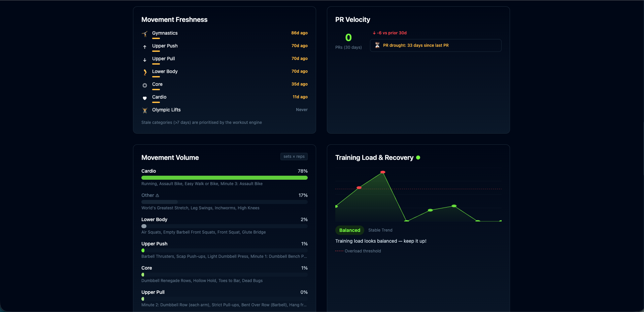The width and height of the screenshot is (644, 312).
Task: Click the Stable Trend label
Action: point(380,230)
